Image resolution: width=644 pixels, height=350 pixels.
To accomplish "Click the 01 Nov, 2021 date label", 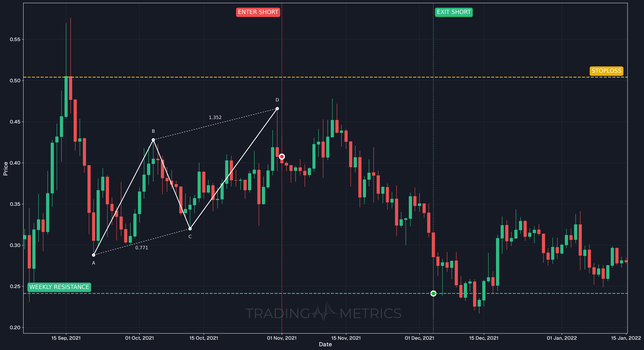I will pos(282,338).
